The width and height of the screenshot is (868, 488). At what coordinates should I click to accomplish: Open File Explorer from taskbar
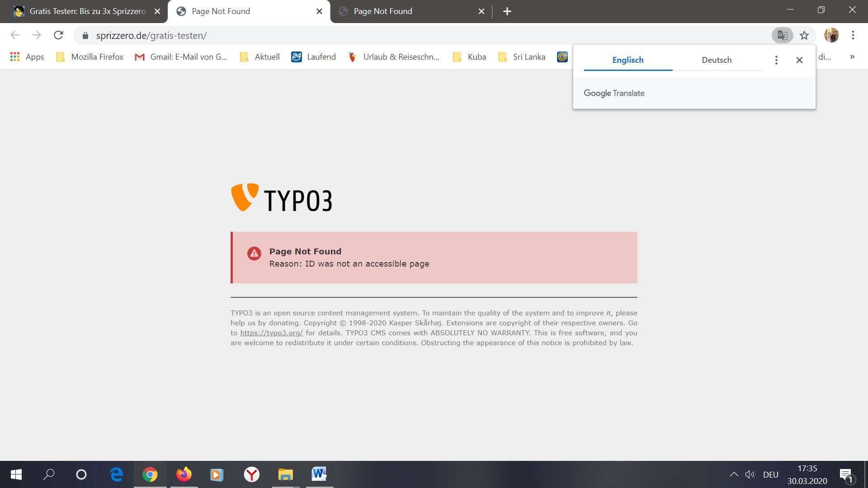coord(285,474)
